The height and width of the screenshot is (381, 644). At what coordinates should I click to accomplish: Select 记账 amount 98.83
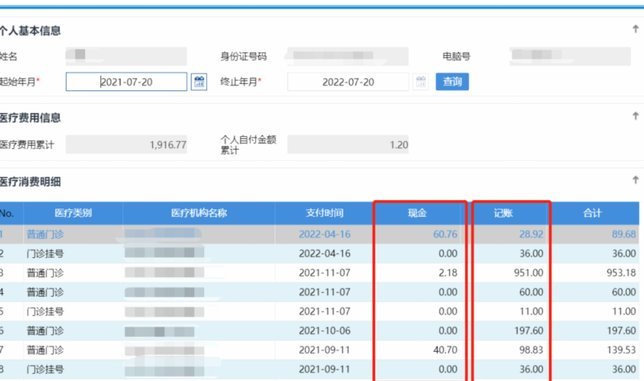pyautogui.click(x=531, y=350)
